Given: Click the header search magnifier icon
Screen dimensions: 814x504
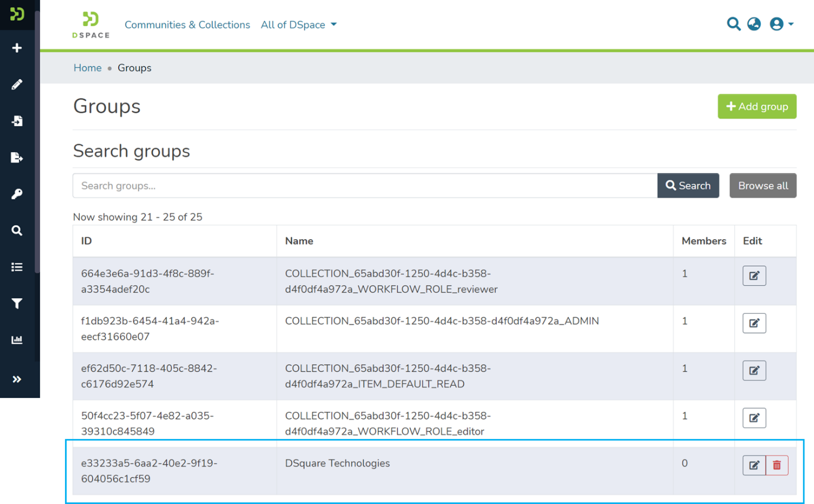Looking at the screenshot, I should 733,24.
